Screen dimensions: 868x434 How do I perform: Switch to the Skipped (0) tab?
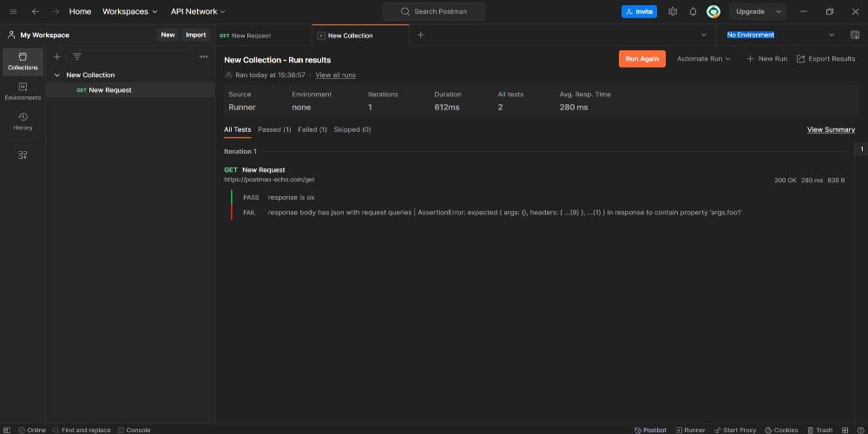(x=352, y=129)
